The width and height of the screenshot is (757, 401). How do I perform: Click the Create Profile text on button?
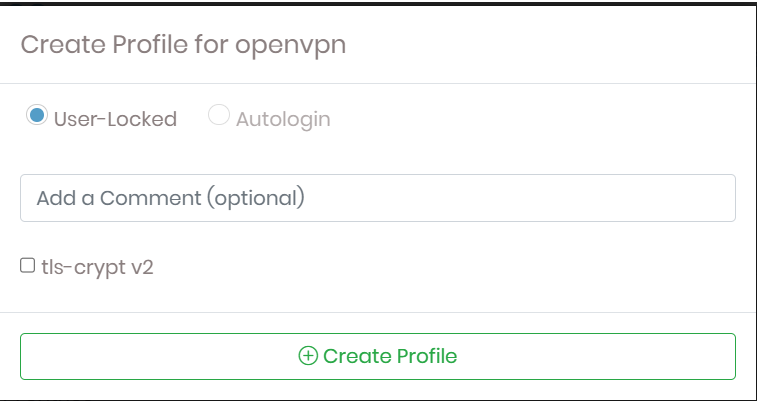[390, 356]
